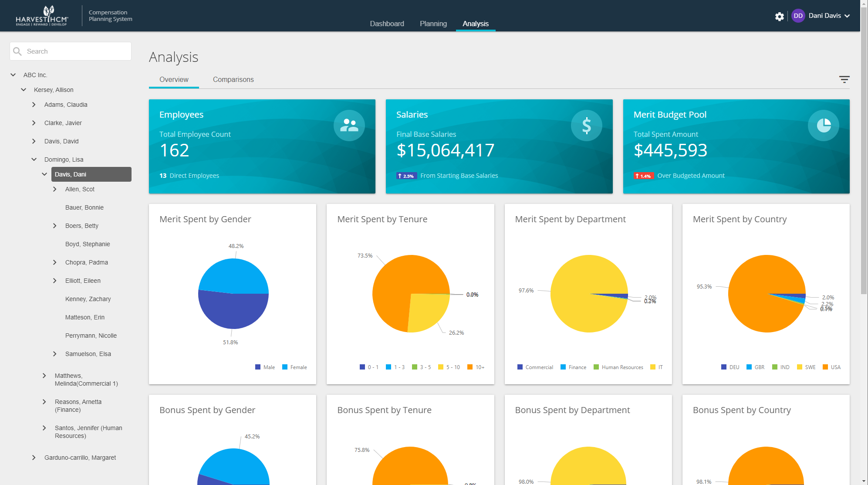Select Kenney, Zachary in the tree
Viewport: 868px width, 485px height.
(88, 299)
